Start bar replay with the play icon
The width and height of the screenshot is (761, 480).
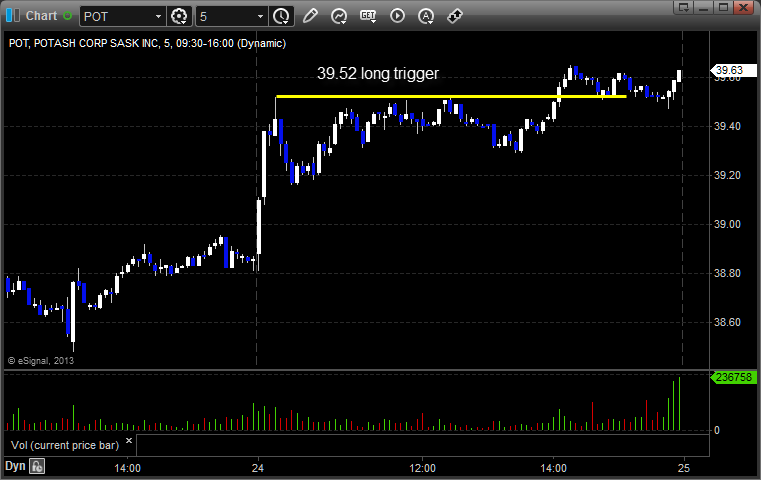pos(397,16)
